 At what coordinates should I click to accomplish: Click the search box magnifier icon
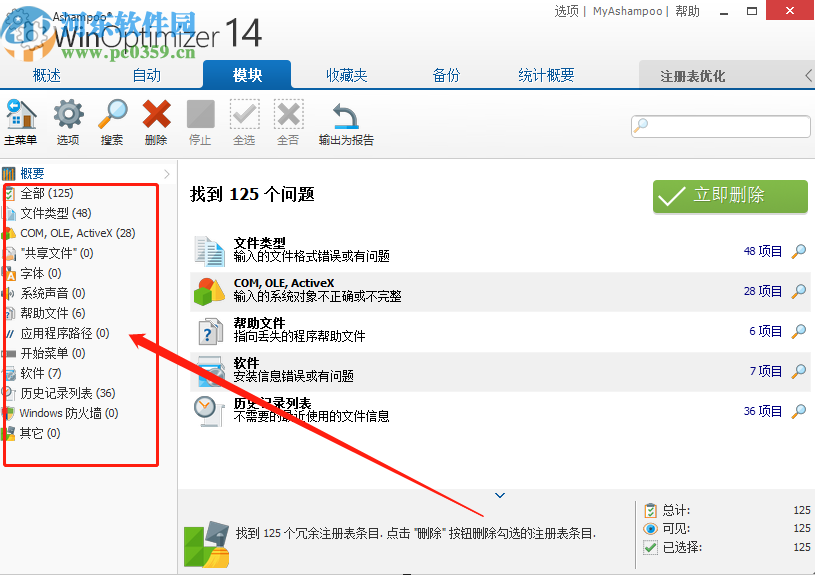[x=641, y=126]
